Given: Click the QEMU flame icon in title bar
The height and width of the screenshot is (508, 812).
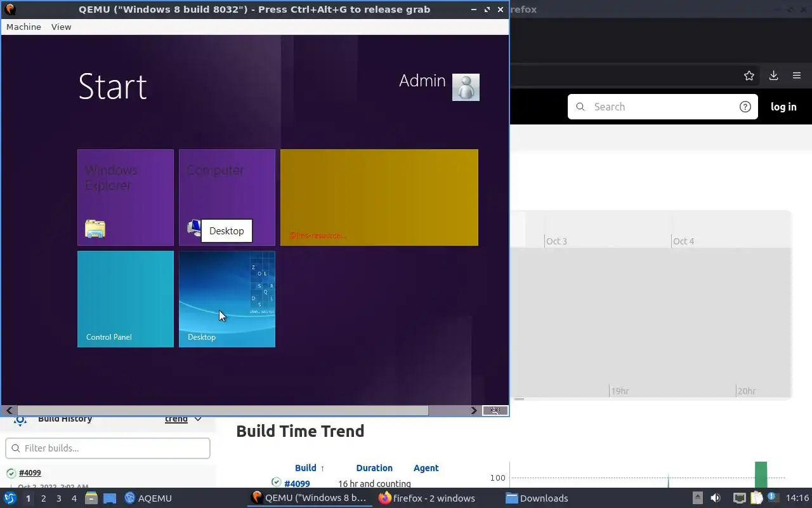Looking at the screenshot, I should [x=10, y=10].
